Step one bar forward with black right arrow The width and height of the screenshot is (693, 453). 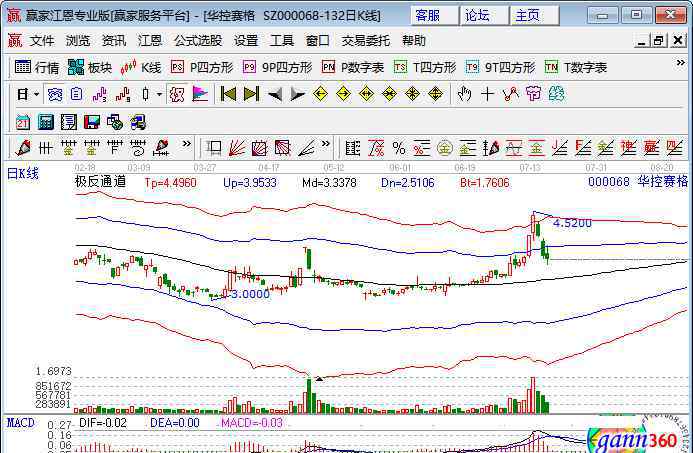[x=297, y=95]
